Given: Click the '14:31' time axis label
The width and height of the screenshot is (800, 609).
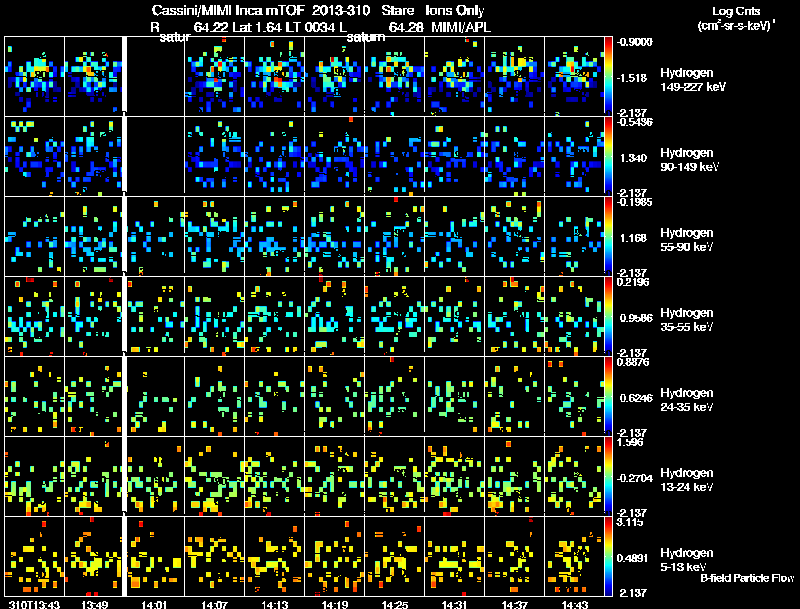Looking at the screenshot, I should [x=454, y=604].
